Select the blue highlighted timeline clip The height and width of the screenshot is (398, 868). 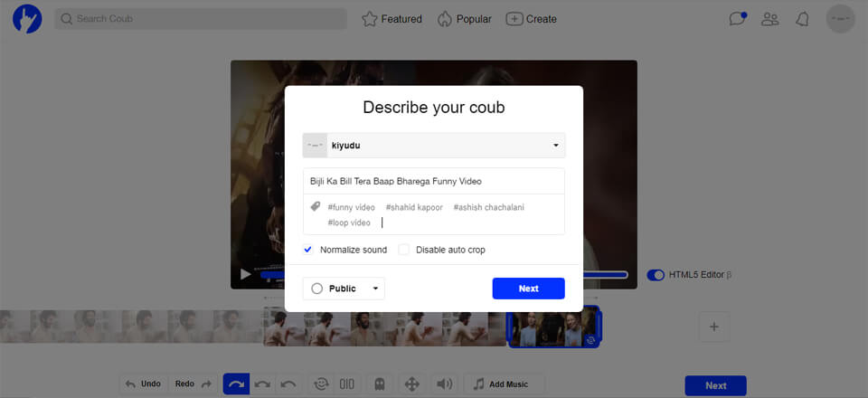point(553,327)
